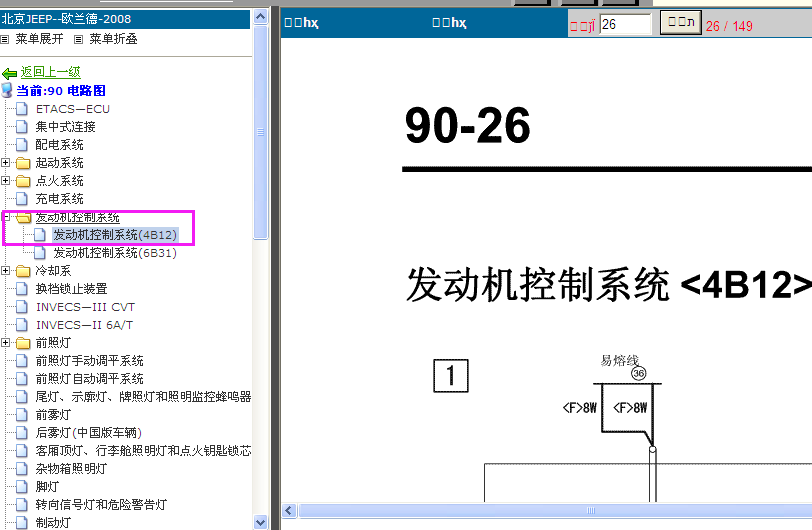812x530 pixels.
Task: Click the folder icon of 冷却系
Action: (x=23, y=271)
